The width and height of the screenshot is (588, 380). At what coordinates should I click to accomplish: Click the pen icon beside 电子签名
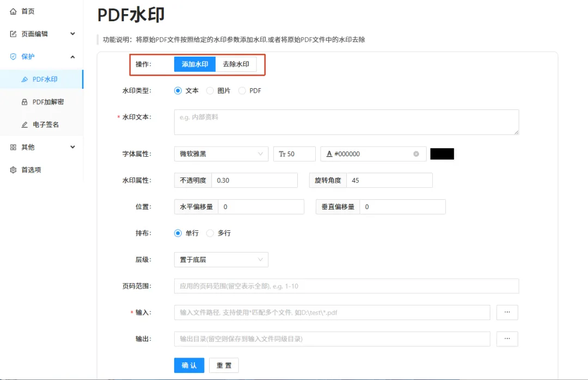tap(24, 125)
